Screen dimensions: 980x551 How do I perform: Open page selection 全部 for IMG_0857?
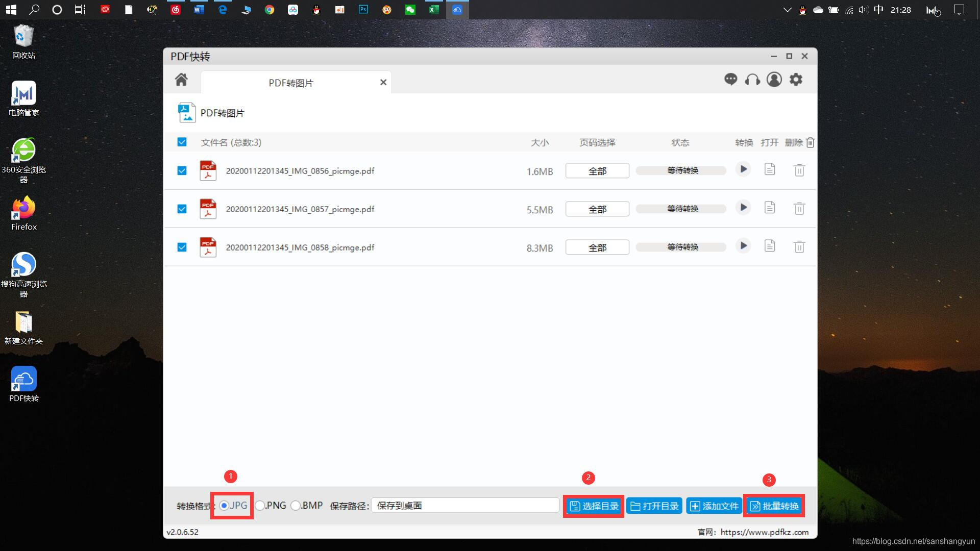597,209
